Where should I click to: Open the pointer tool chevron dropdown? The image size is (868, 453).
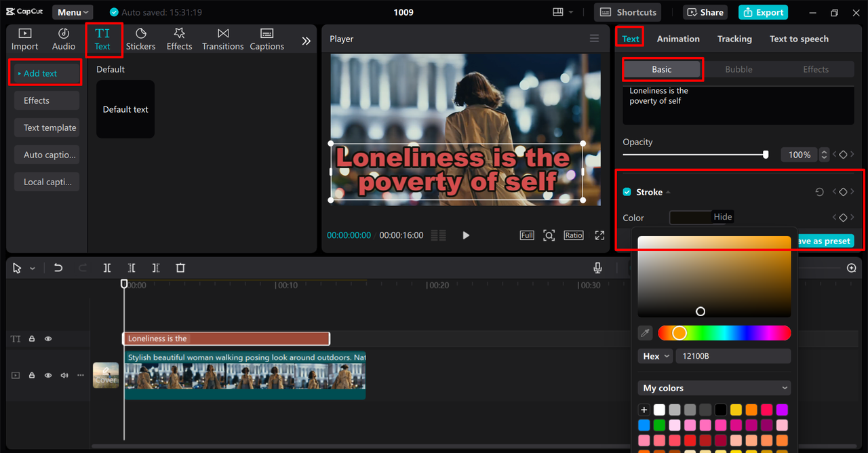pyautogui.click(x=32, y=269)
